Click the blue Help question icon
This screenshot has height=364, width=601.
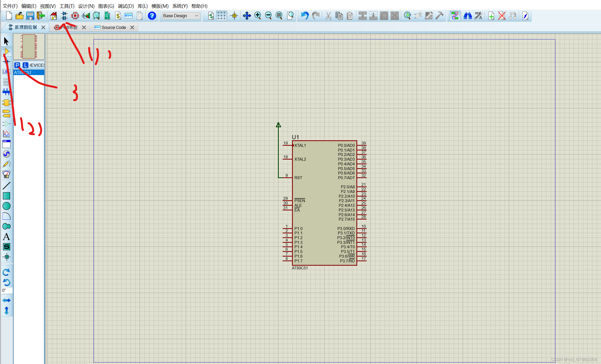[152, 16]
